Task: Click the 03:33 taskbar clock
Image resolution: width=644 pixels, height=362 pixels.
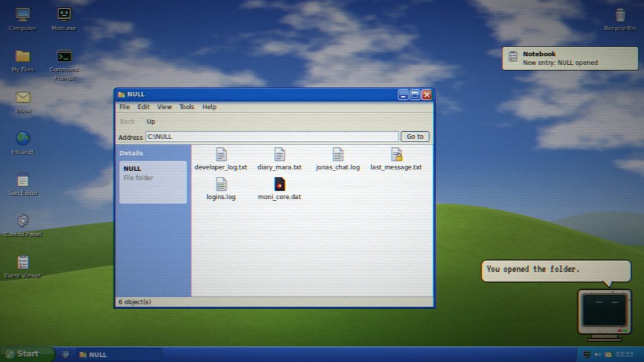Action: 624,354
